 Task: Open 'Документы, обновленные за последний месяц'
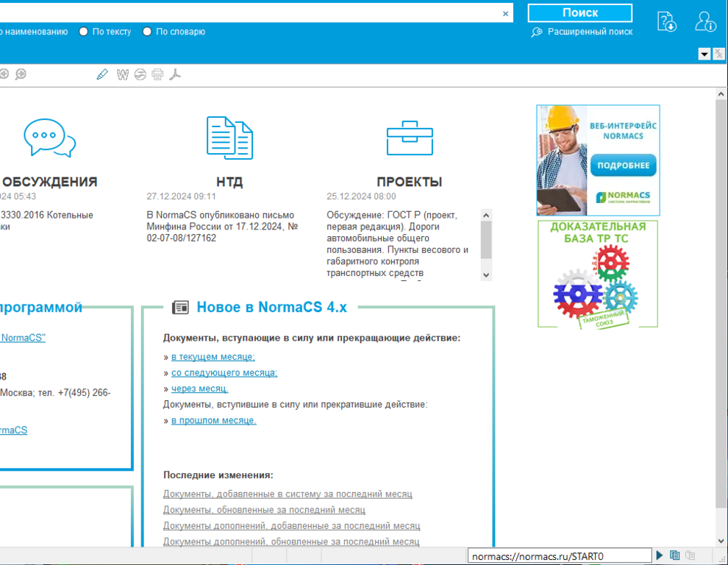[264, 510]
